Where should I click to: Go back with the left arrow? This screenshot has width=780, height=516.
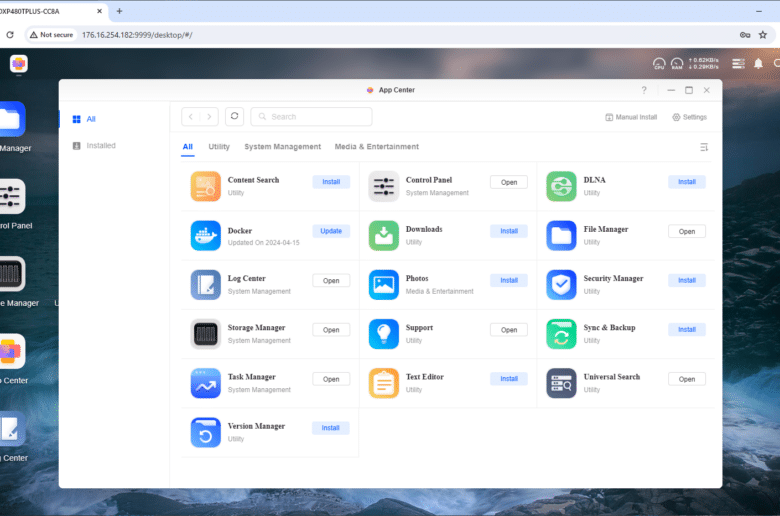pos(191,116)
